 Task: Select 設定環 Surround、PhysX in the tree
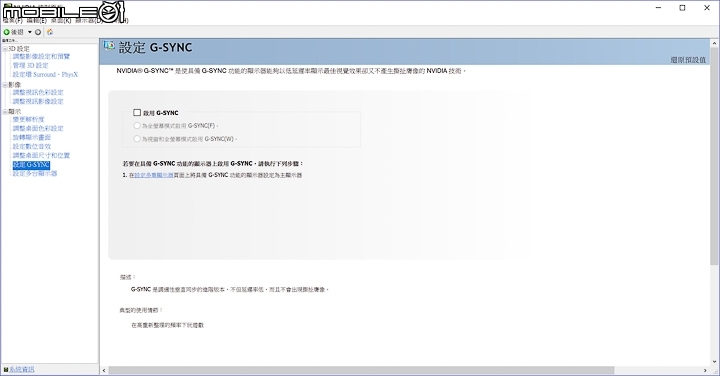click(x=45, y=74)
